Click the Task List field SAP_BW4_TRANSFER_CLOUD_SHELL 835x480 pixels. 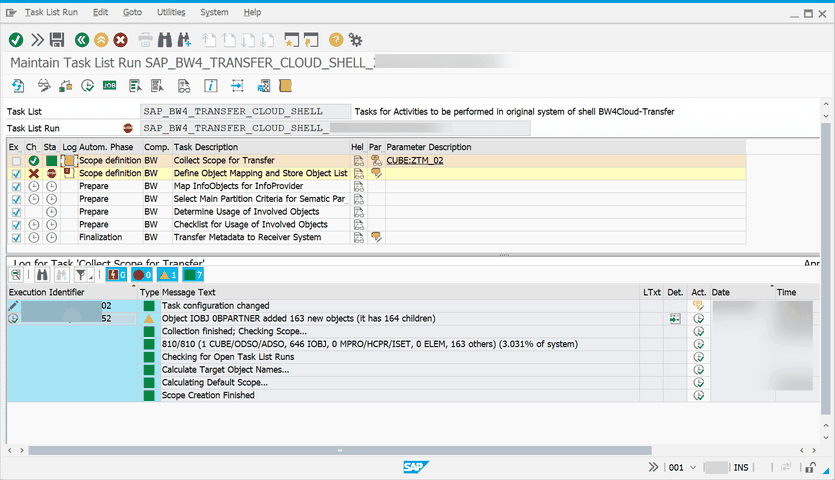[245, 111]
